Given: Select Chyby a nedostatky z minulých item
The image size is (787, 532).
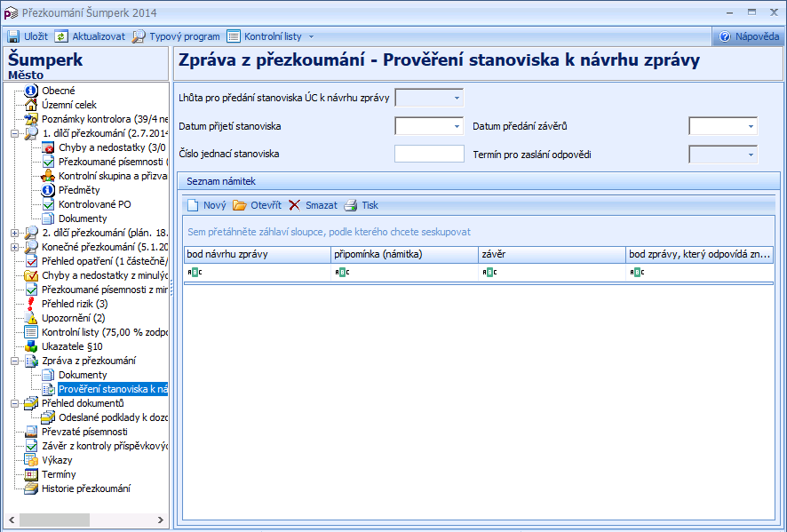Looking at the screenshot, I should click(x=105, y=275).
